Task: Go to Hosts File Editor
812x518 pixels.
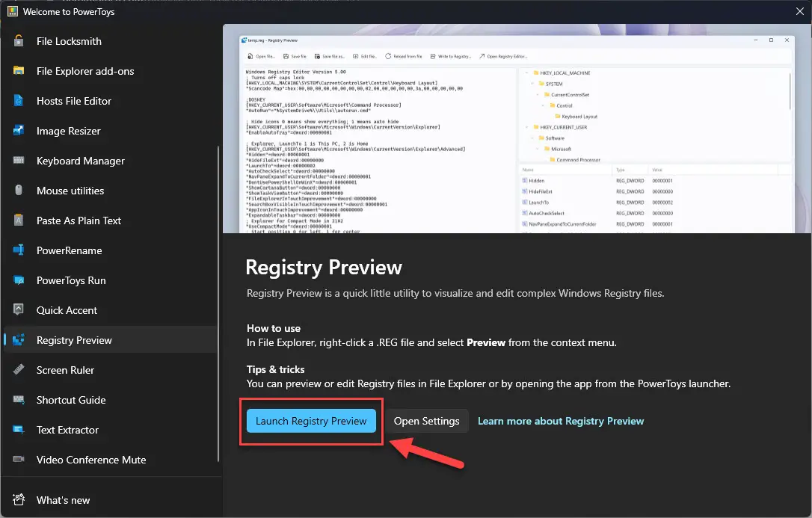Action: coord(74,101)
